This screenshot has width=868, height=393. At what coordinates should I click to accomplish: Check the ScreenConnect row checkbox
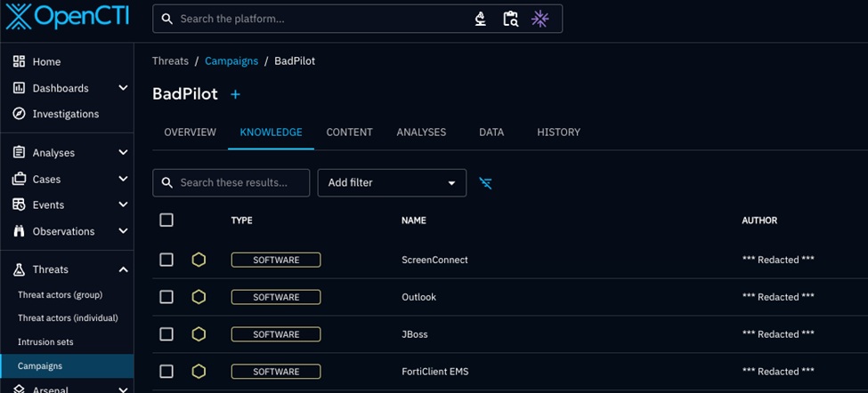tap(166, 260)
